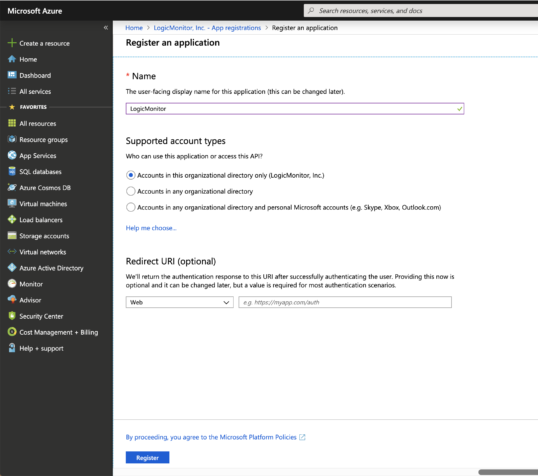Open the Security Center shield icon

(12, 316)
